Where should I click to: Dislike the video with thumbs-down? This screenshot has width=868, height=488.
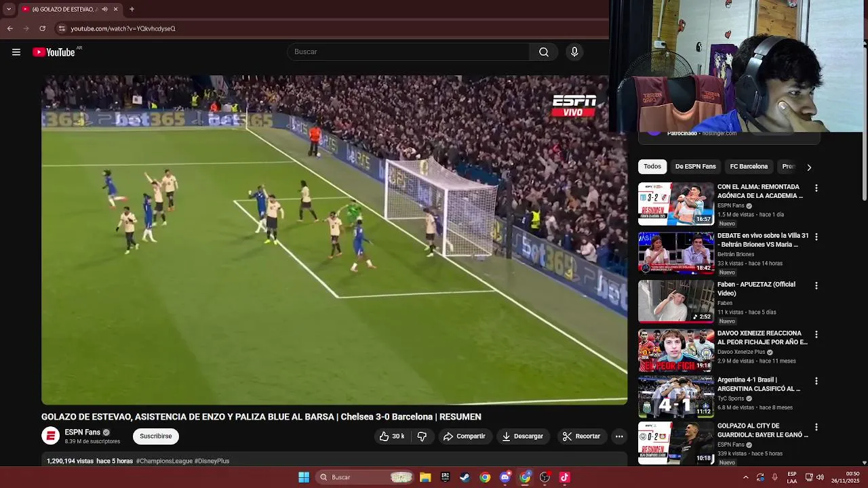(x=422, y=436)
